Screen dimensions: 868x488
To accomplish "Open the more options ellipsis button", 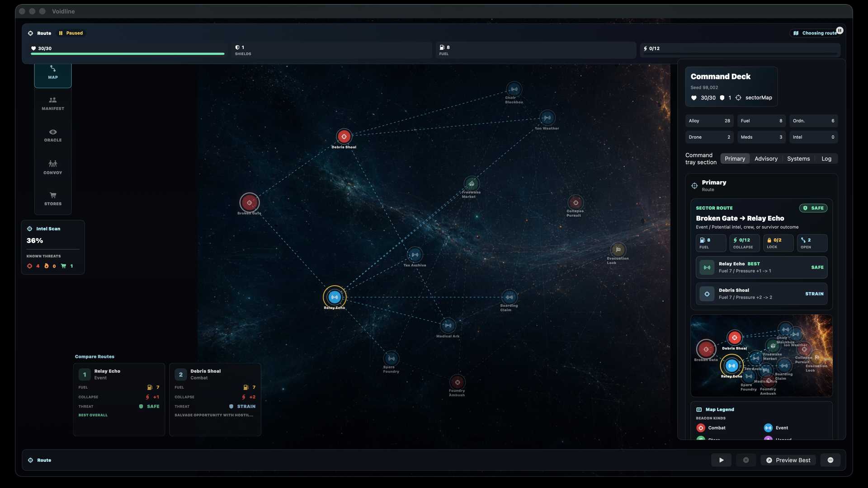I will (x=830, y=460).
